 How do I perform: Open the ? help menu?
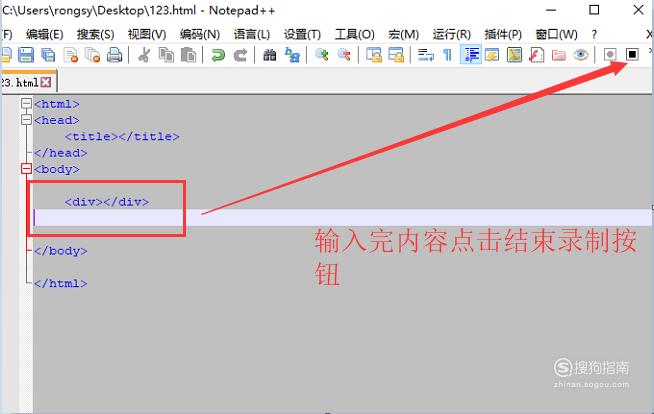point(594,34)
